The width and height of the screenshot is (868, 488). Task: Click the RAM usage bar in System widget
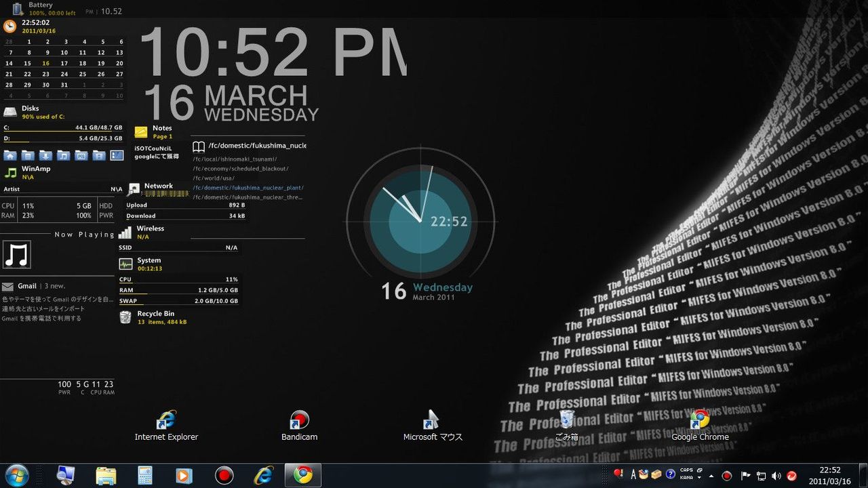[178, 293]
